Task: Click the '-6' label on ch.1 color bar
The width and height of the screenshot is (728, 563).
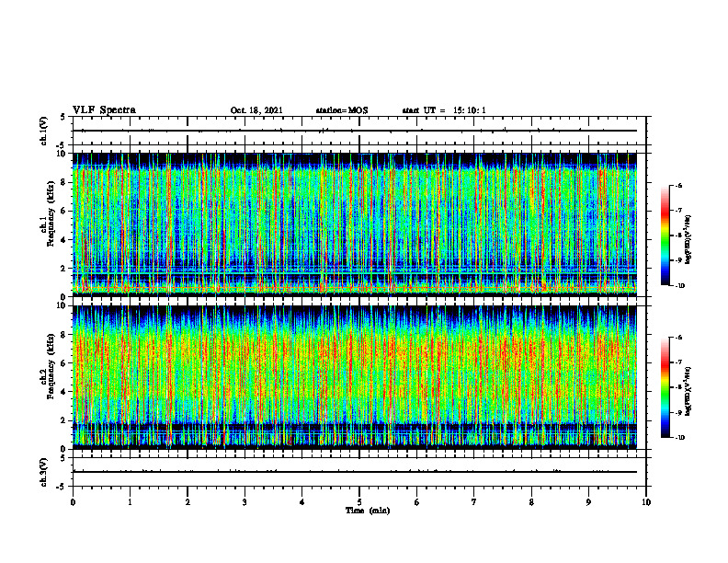Action: pos(678,185)
